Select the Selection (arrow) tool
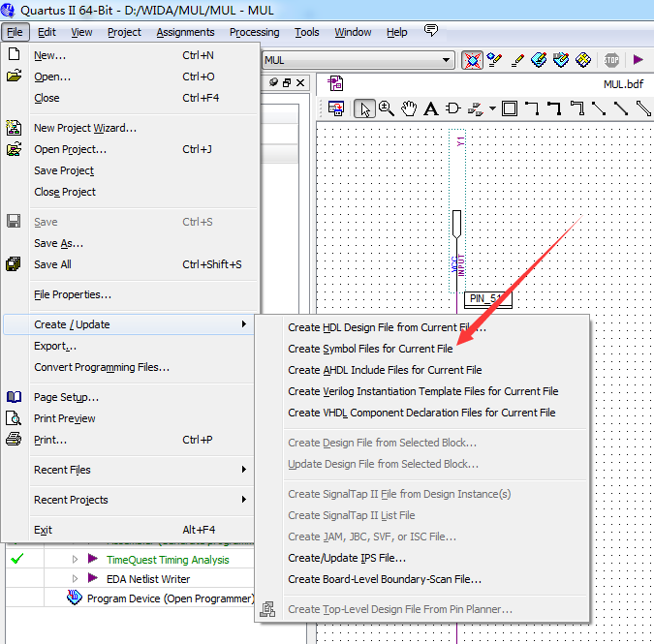Screen dimensions: 654x644 tap(364, 109)
